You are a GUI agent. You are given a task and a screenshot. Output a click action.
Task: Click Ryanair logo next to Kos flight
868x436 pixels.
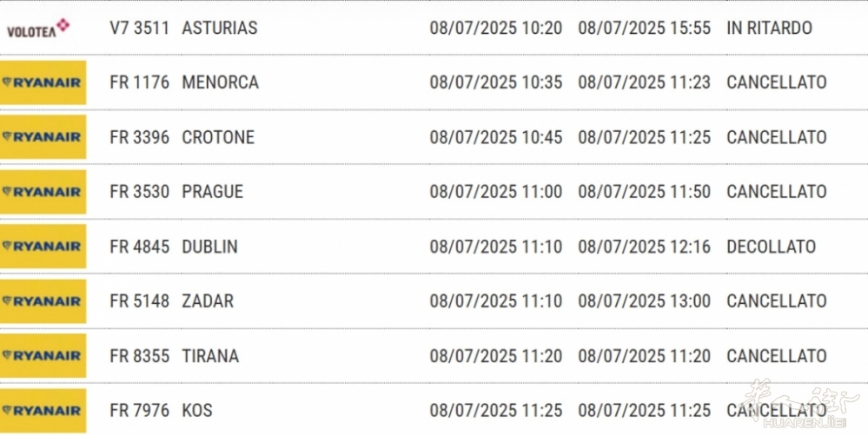43,411
